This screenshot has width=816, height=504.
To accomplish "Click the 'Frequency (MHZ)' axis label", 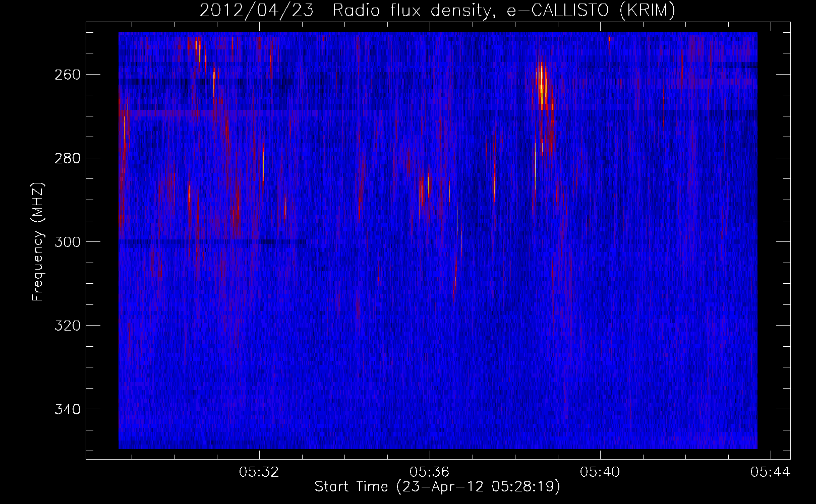I will coord(38,241).
